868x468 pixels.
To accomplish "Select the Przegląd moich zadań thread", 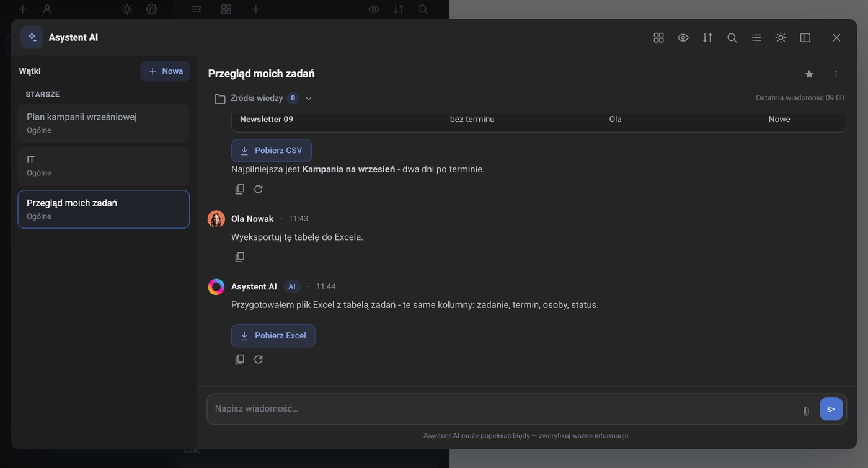I will [104, 210].
